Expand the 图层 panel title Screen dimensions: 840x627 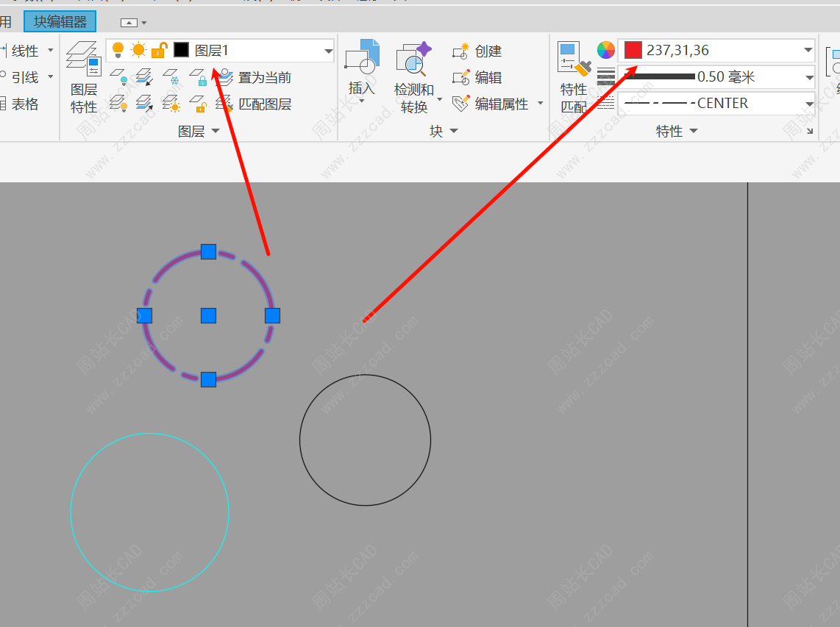[x=199, y=131]
